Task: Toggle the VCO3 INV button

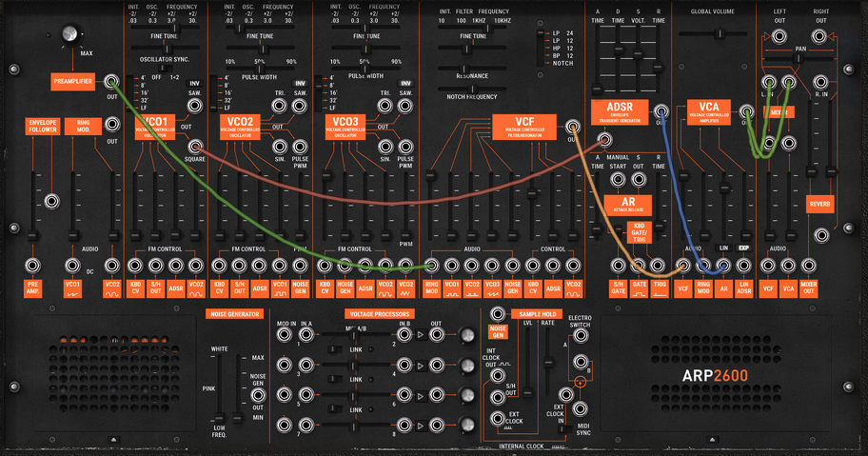Action: pos(405,84)
